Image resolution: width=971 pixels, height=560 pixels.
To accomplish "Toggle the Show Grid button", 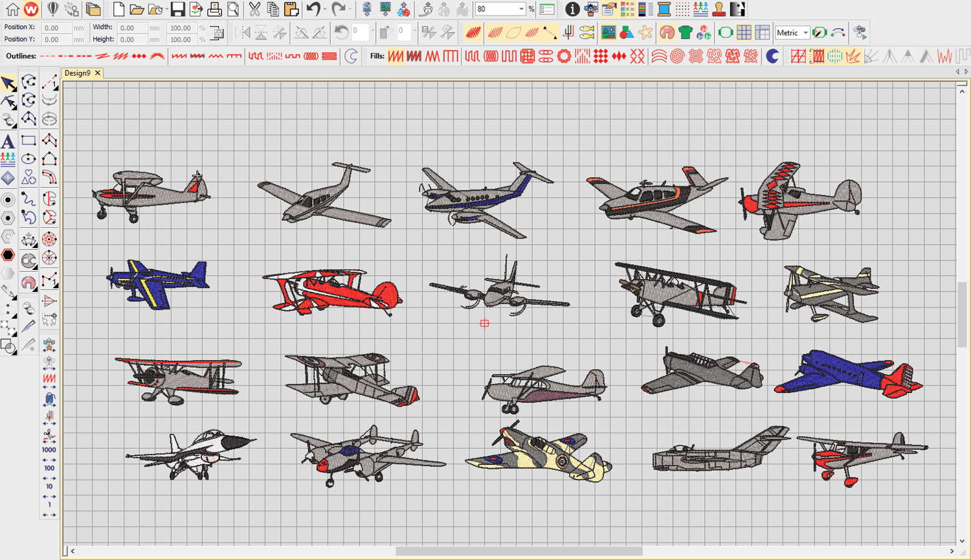I will (744, 32).
